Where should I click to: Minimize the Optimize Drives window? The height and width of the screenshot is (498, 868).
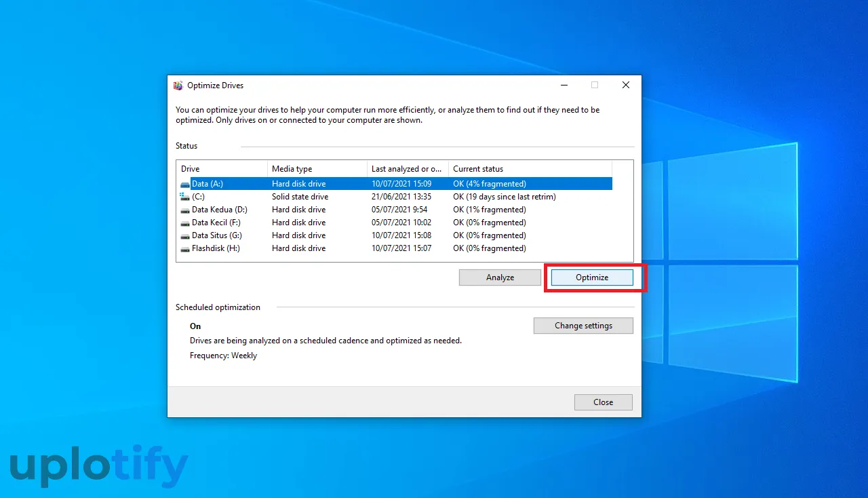564,85
